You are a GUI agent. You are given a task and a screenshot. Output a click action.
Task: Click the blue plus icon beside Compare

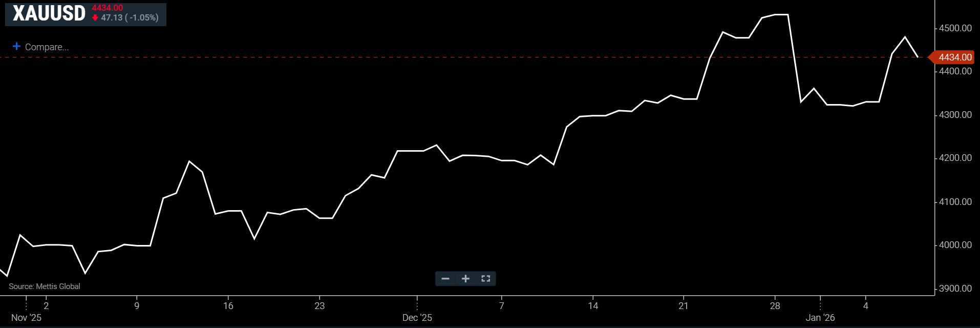(x=16, y=47)
